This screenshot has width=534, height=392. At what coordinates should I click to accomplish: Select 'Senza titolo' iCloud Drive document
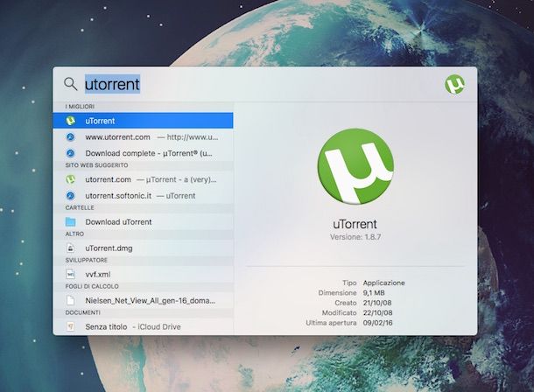(x=143, y=326)
